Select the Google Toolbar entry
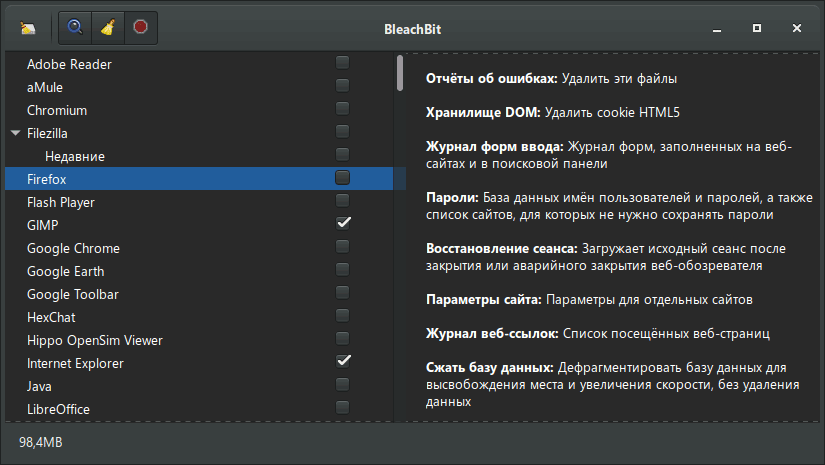Viewport: 825px width, 465px height. [x=199, y=294]
